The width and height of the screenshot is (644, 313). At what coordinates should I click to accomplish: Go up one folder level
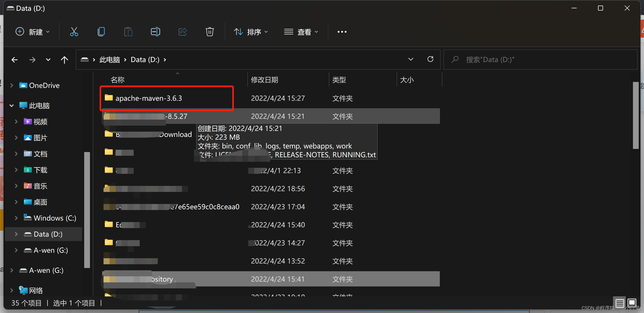click(64, 60)
